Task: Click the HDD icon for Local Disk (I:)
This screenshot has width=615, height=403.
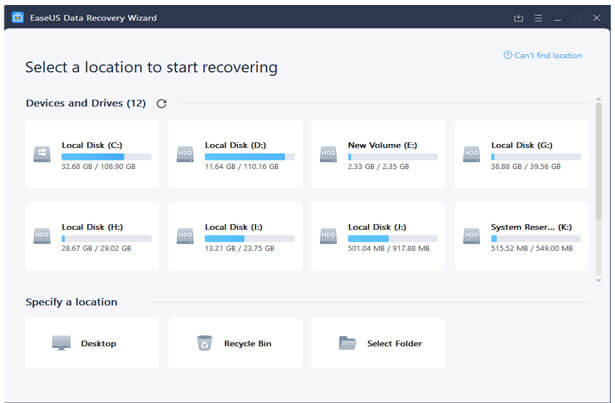Action: pyautogui.click(x=185, y=236)
